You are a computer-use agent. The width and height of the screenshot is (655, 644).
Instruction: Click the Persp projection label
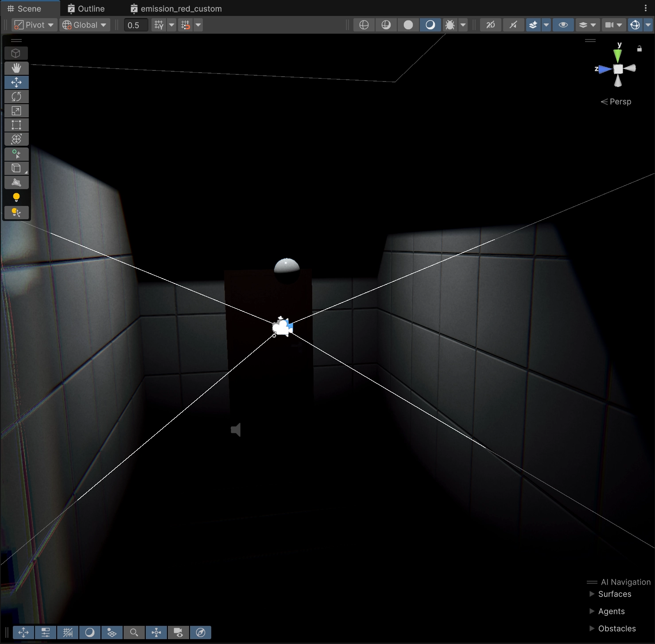click(x=620, y=101)
